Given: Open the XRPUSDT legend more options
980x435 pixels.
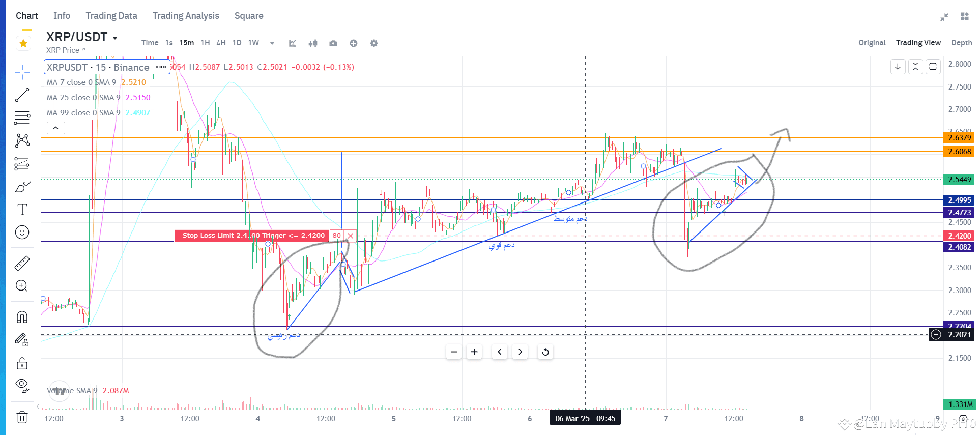Looking at the screenshot, I should click(x=161, y=67).
